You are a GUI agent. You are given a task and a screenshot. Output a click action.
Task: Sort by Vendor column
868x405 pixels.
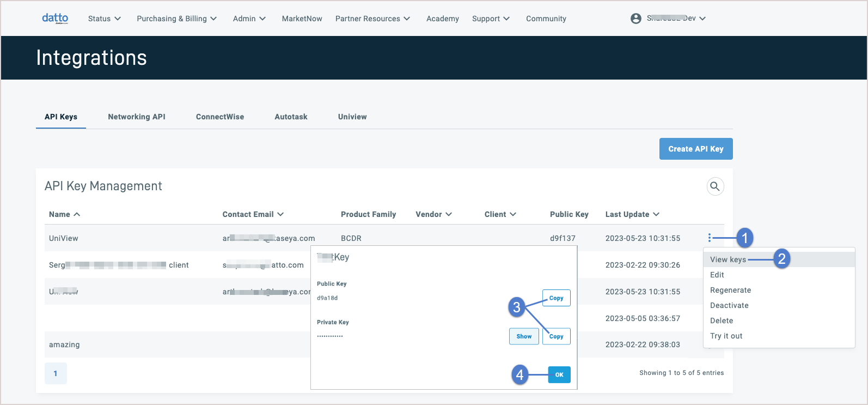pos(434,214)
